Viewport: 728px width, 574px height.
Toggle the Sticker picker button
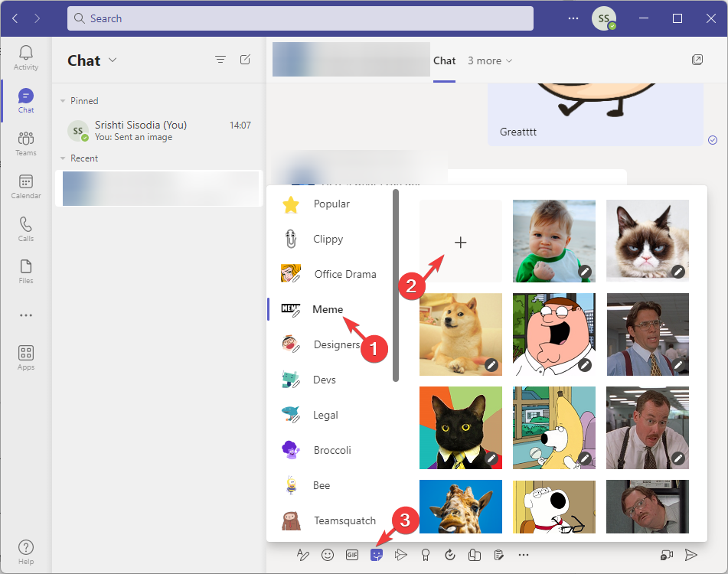377,555
